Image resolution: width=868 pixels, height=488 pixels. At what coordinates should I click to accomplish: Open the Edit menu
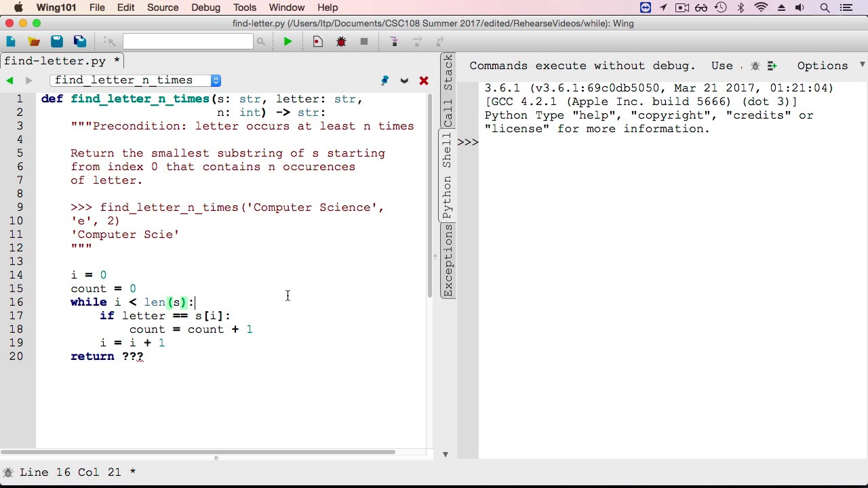[125, 7]
